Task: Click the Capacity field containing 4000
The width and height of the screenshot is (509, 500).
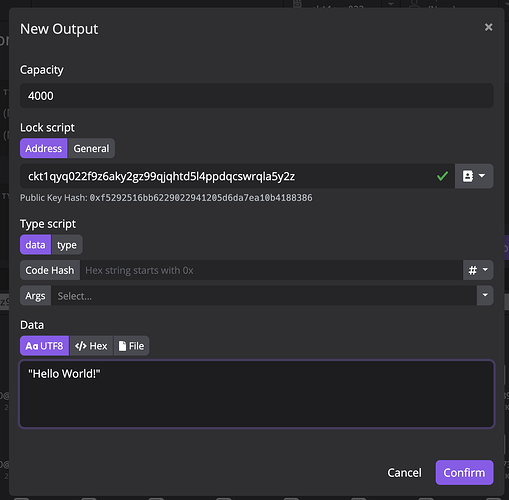Action: coord(257,96)
